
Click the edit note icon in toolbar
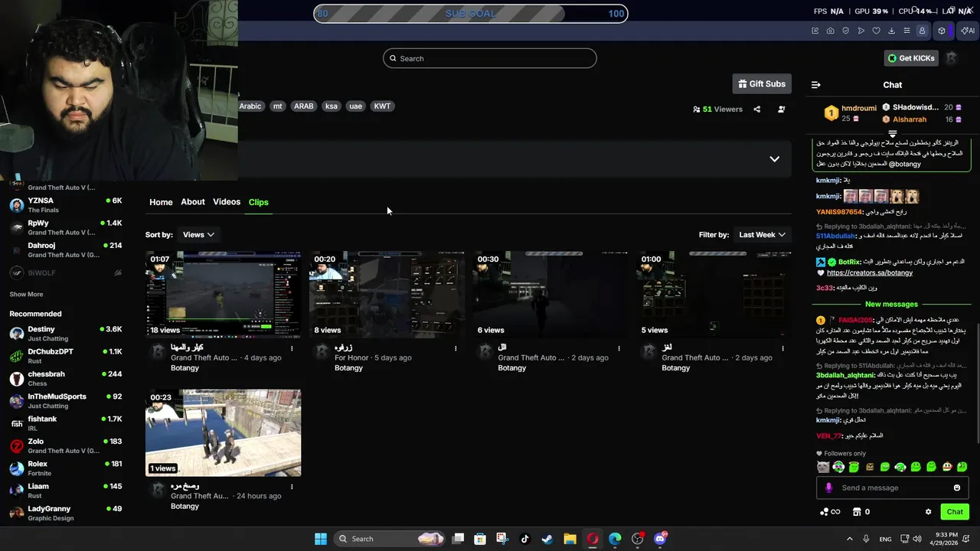click(815, 31)
